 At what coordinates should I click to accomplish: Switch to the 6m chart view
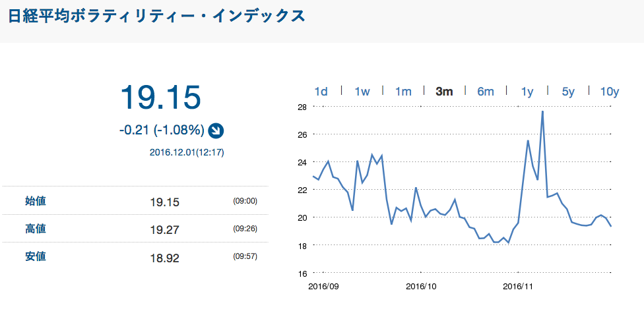point(486,92)
